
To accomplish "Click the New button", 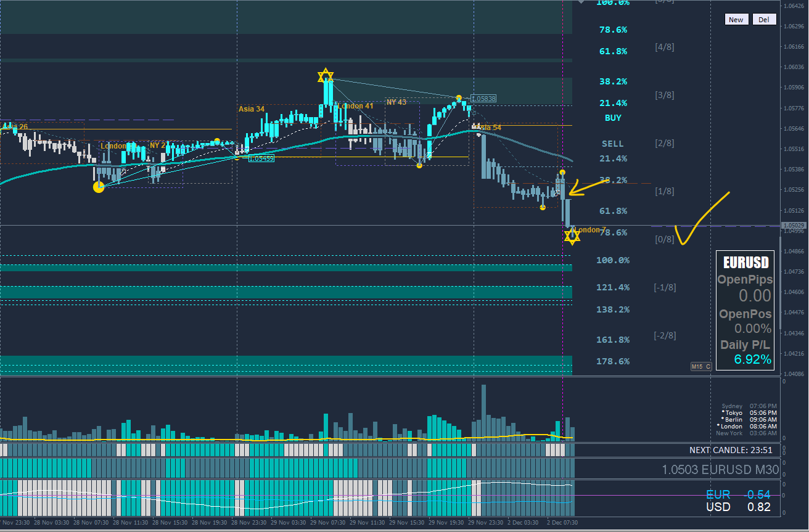I will pos(736,20).
